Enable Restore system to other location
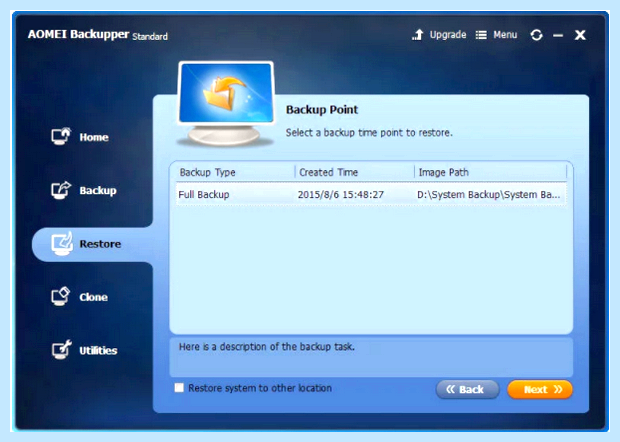 179,387
